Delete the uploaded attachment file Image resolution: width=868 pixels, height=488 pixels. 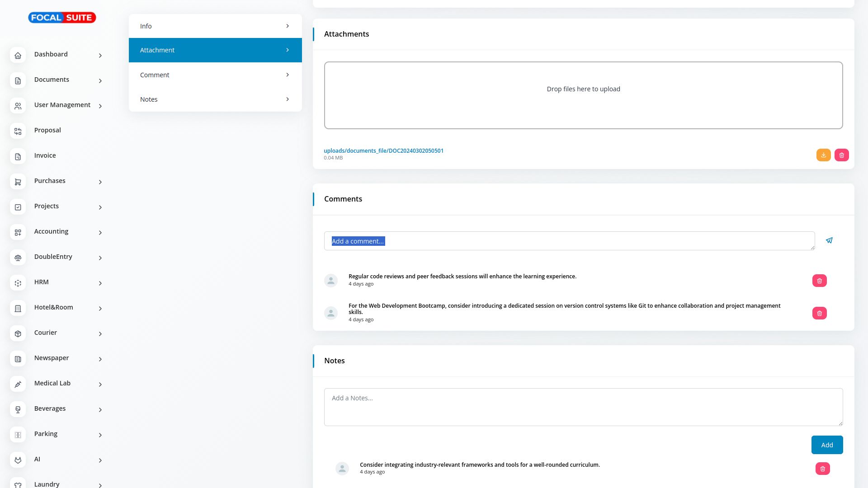[x=841, y=155]
